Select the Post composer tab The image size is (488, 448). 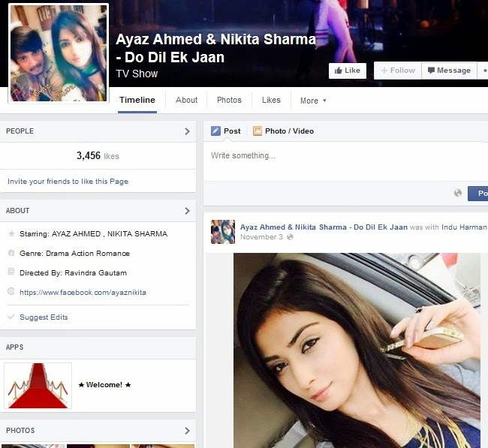point(226,131)
